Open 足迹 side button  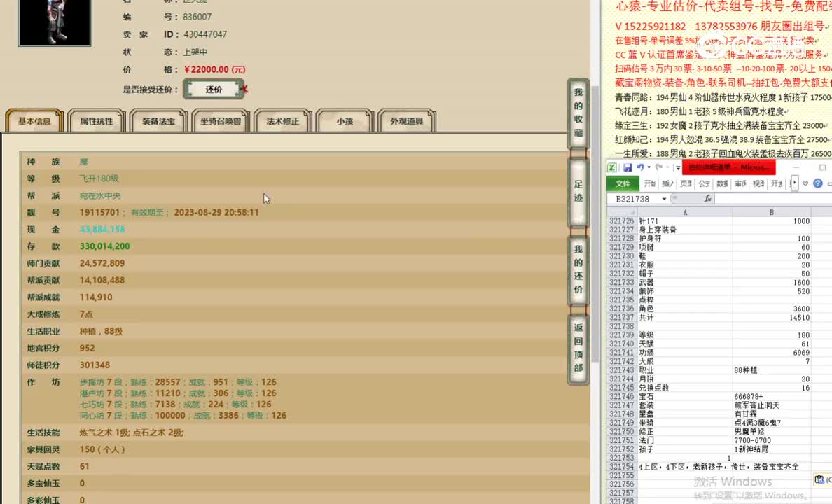click(x=578, y=192)
